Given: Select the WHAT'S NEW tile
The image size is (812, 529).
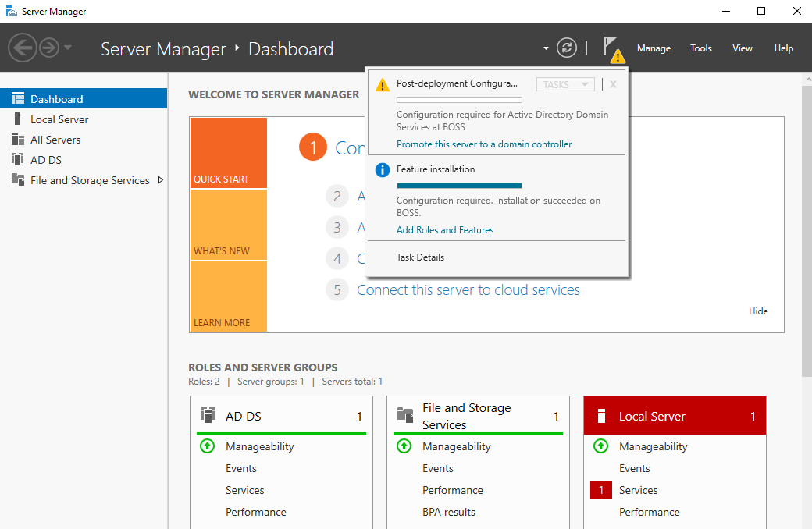Looking at the screenshot, I should tap(228, 225).
